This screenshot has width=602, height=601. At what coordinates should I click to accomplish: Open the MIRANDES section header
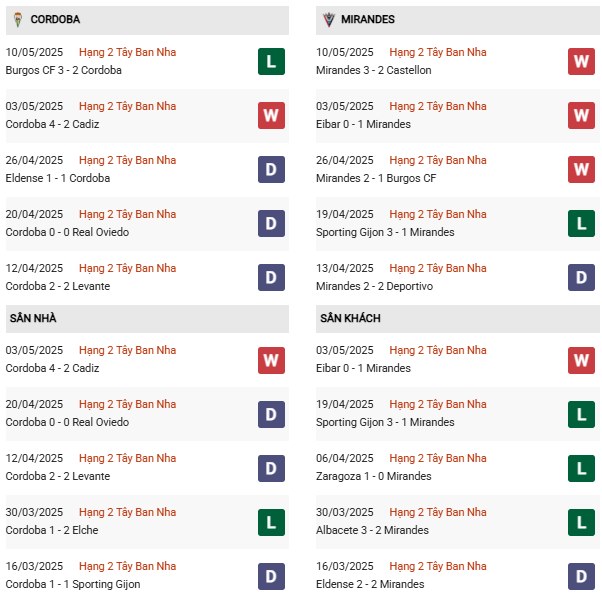point(458,20)
